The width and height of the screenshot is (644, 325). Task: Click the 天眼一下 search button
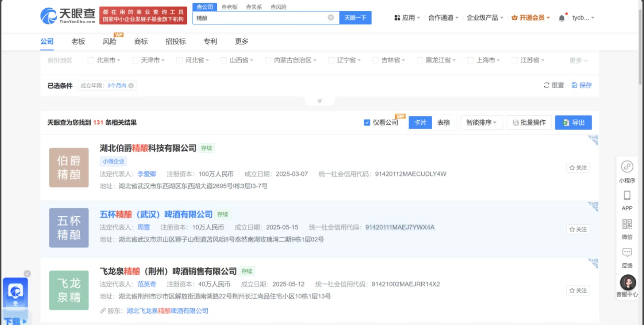(355, 18)
